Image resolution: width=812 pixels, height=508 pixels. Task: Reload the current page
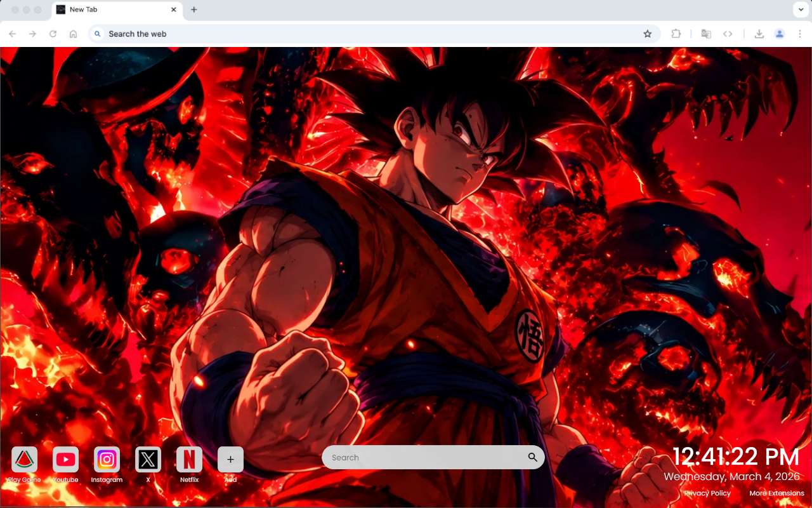(x=53, y=34)
